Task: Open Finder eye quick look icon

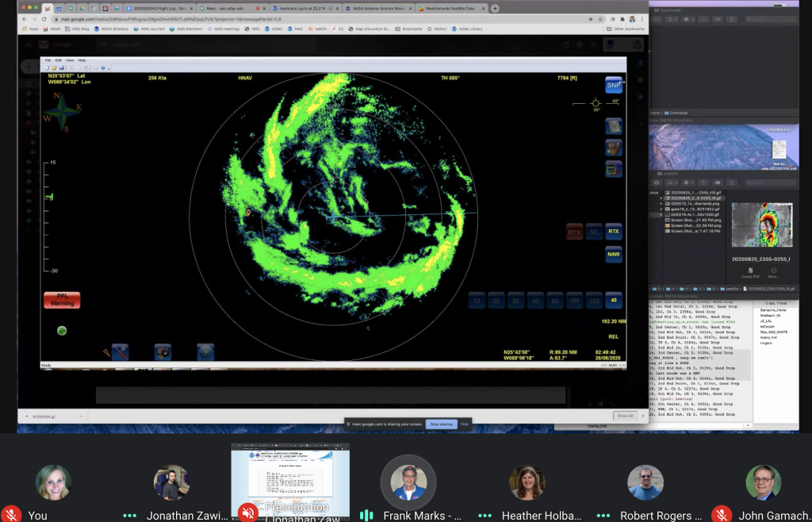Action: 657,182
